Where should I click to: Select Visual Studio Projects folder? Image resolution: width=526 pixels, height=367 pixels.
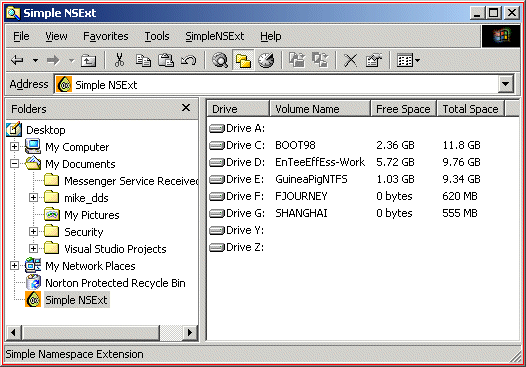tap(115, 249)
